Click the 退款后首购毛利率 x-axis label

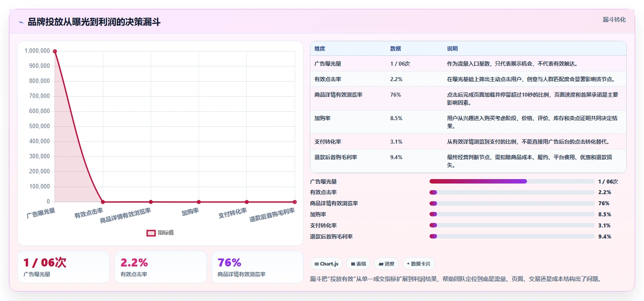tap(272, 215)
